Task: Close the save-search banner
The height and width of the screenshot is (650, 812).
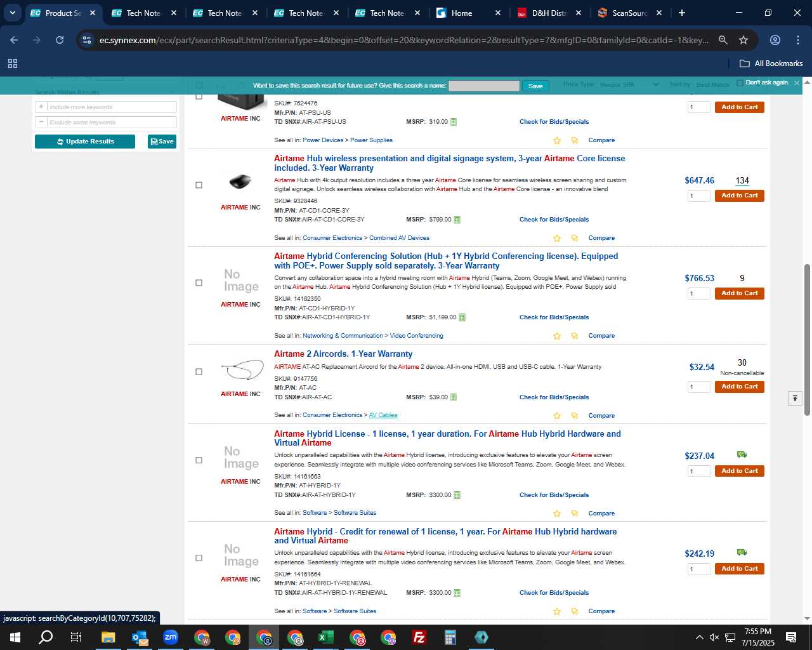Action: [797, 83]
